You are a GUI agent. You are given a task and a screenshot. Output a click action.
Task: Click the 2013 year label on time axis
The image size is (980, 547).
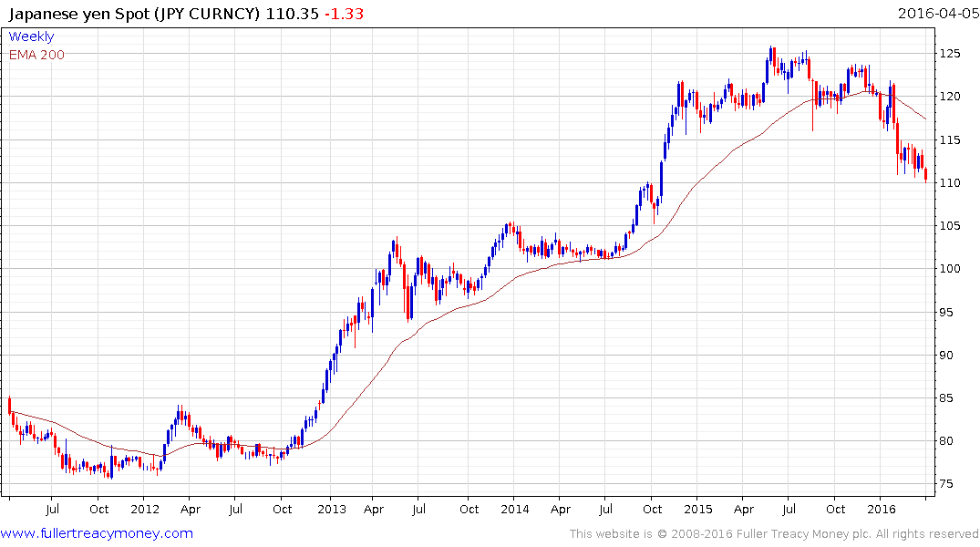[x=331, y=509]
